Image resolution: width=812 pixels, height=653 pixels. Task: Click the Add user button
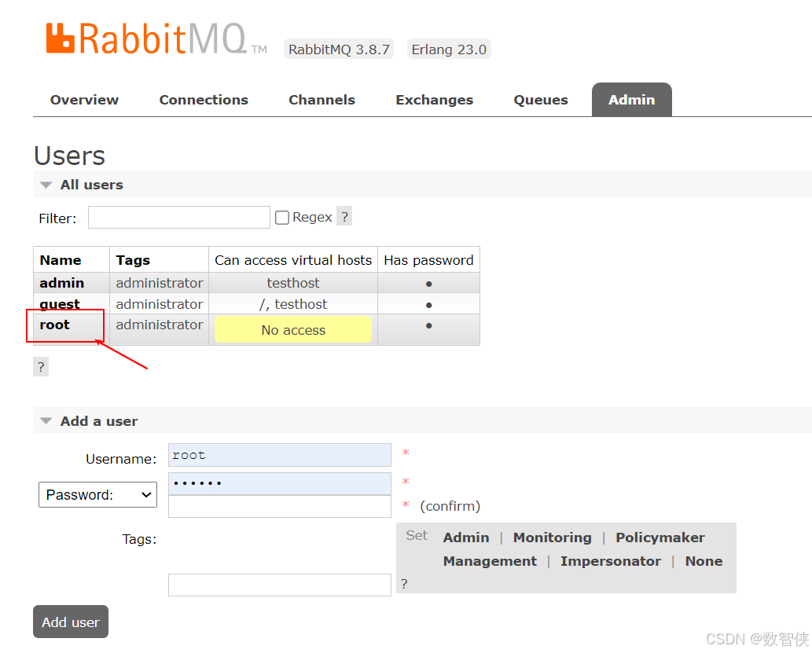coord(70,622)
